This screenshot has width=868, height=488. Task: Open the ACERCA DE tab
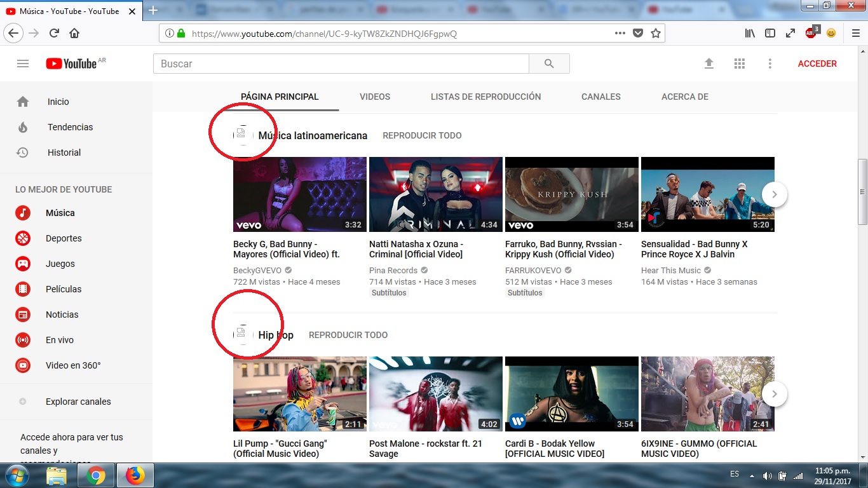tap(685, 97)
